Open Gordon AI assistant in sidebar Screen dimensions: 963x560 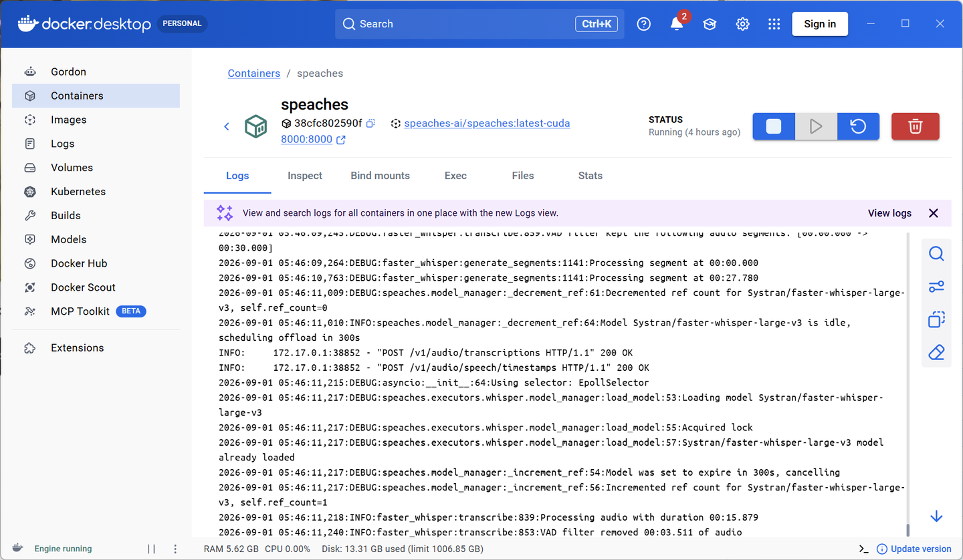pos(96,72)
